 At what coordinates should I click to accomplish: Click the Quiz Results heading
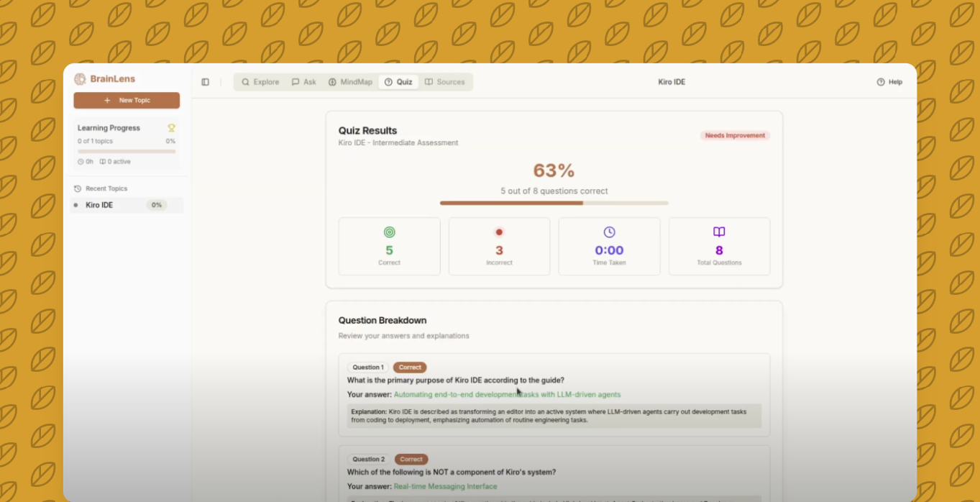pos(367,131)
